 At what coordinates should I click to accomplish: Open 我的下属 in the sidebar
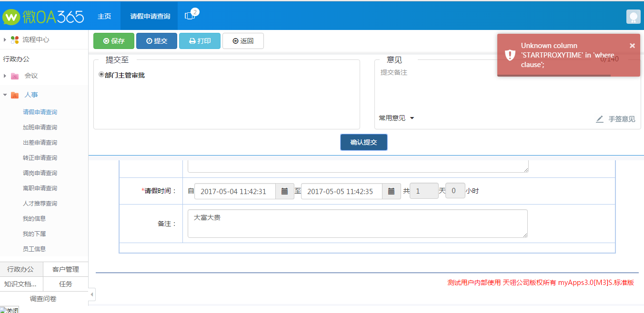(34, 234)
